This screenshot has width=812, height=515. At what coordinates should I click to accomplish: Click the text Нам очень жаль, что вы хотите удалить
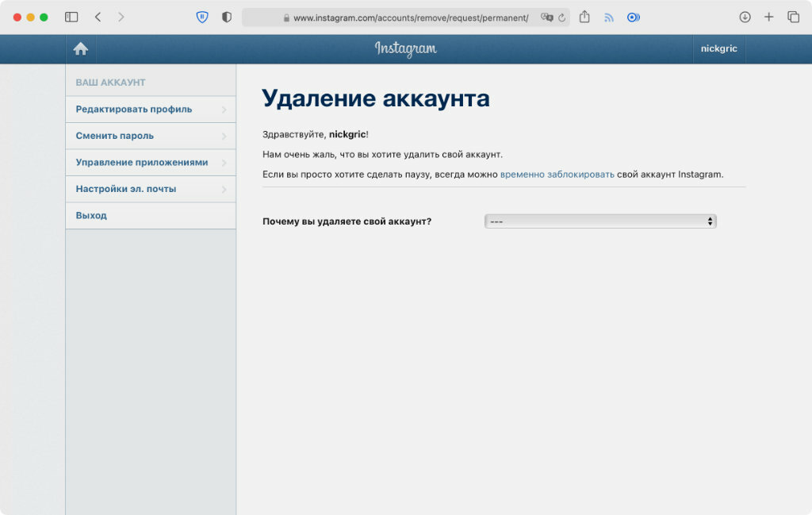[382, 155]
